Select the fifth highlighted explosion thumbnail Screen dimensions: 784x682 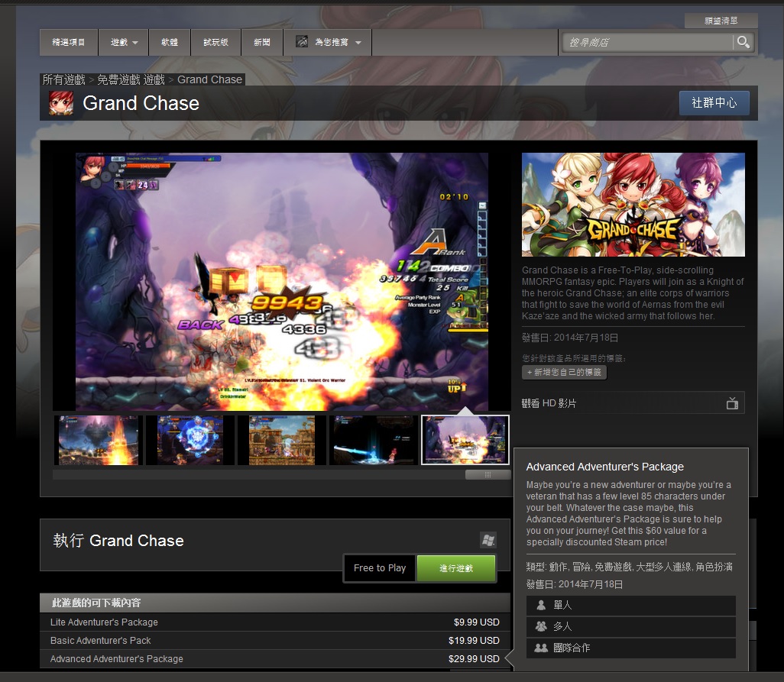pos(465,440)
